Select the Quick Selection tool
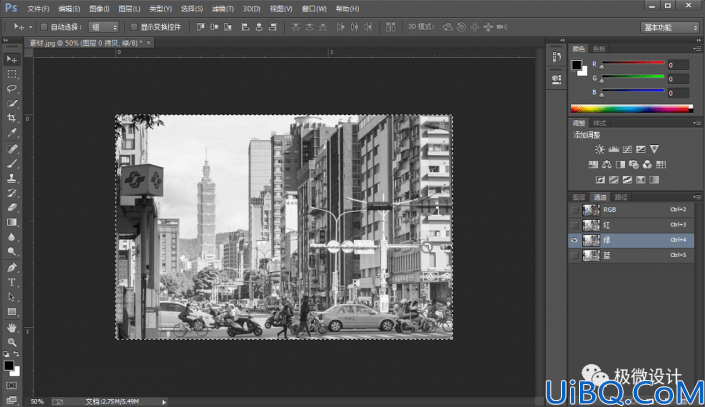Image resolution: width=705 pixels, height=407 pixels. [12, 103]
